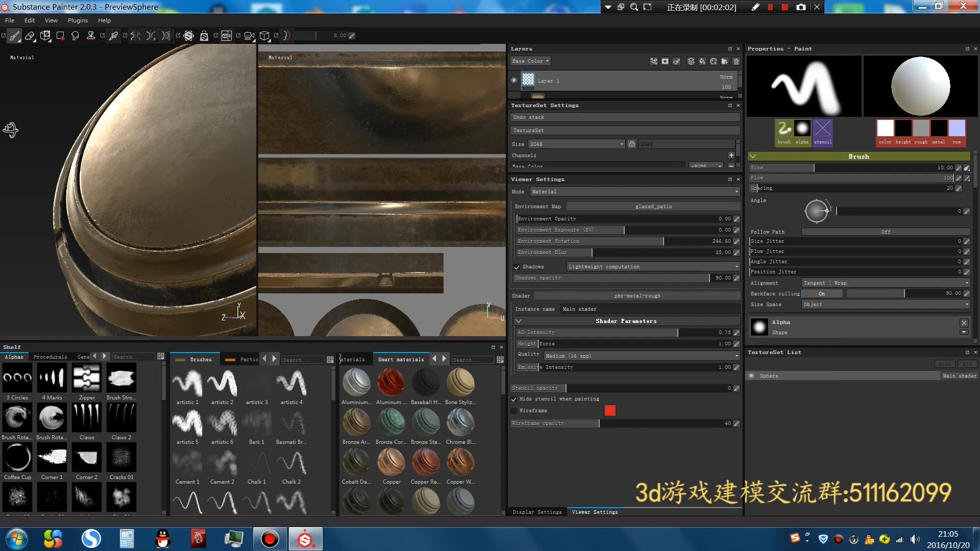Uncheck Hide stencil when painting
Image resolution: width=980 pixels, height=551 pixels.
click(514, 399)
